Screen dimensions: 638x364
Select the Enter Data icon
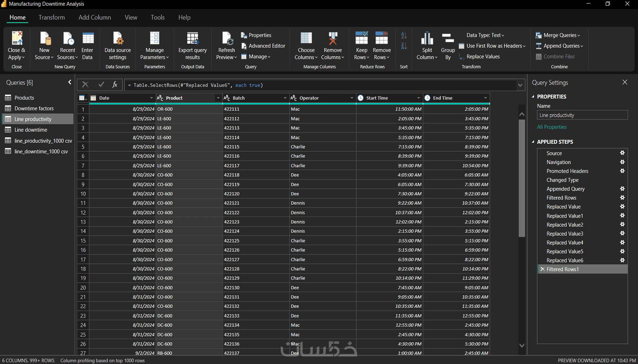coord(88,38)
